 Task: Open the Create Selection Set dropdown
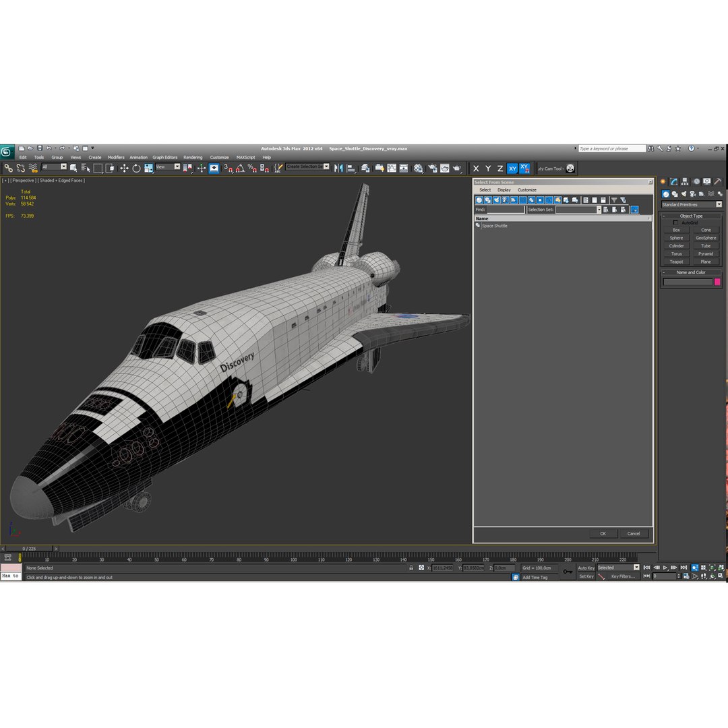tap(307, 166)
